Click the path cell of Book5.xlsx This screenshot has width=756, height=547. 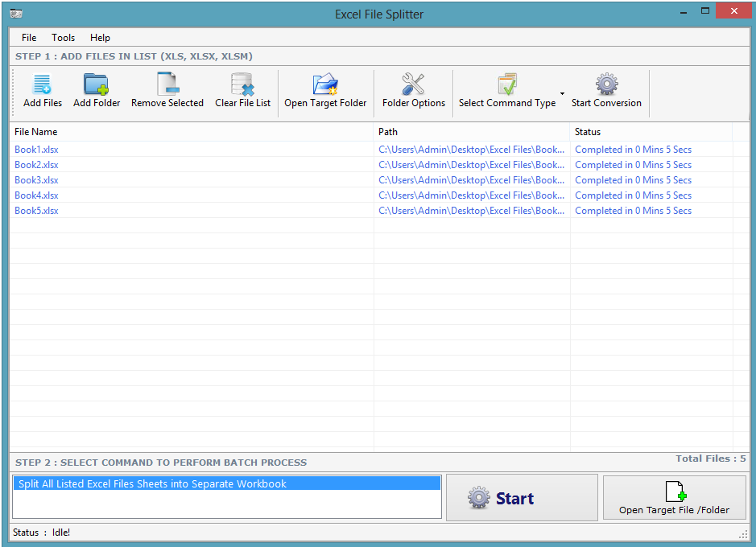(x=472, y=211)
